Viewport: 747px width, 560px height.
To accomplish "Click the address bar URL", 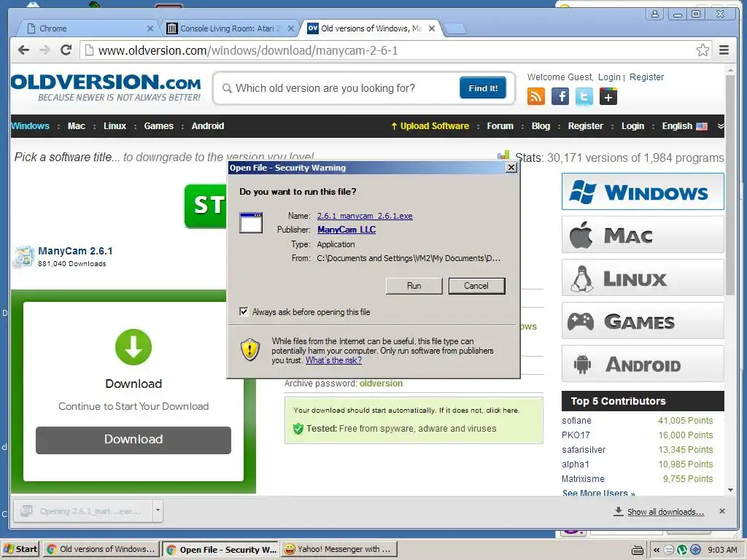I will coord(248,50).
